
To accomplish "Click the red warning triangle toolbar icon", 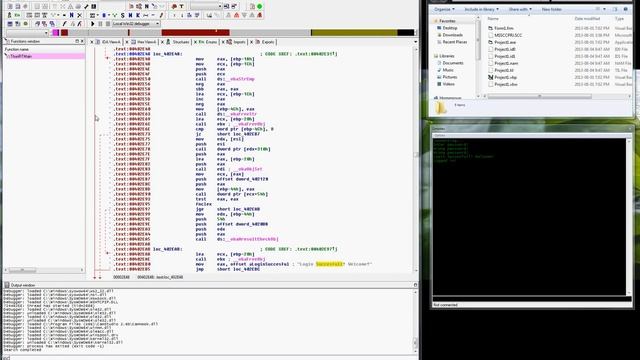I will (x=236, y=15).
